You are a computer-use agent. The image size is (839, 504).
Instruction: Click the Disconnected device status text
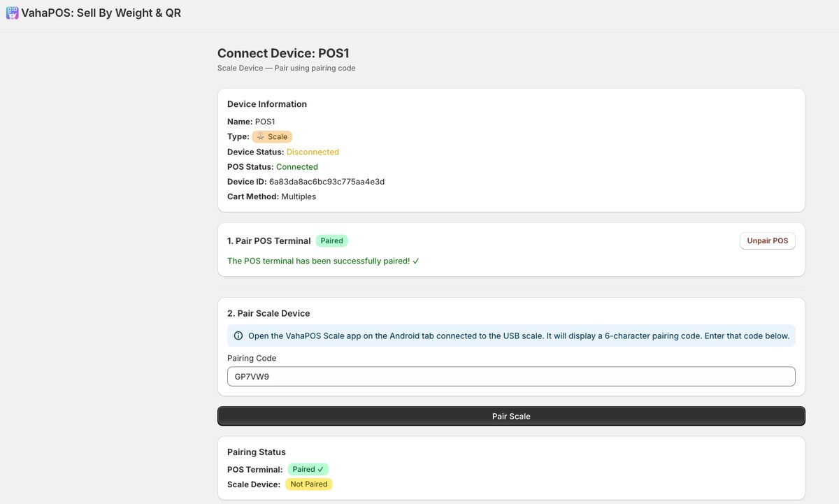pos(313,152)
